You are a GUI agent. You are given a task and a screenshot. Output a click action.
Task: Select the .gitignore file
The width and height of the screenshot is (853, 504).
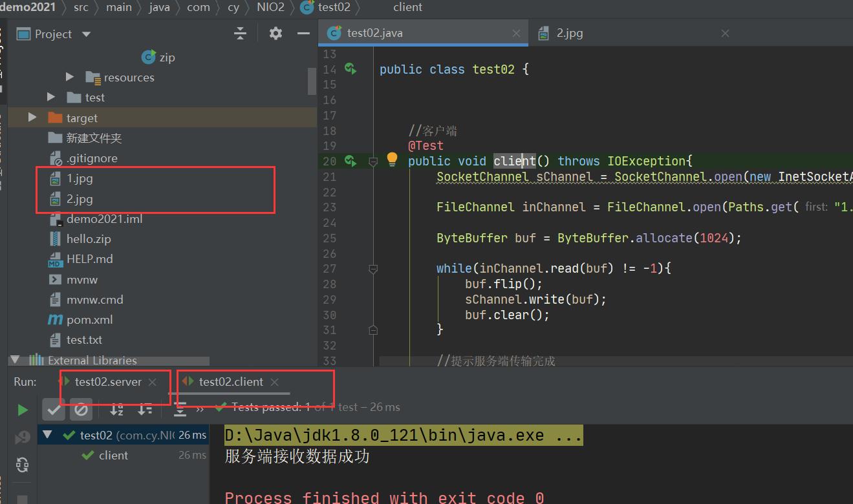(x=83, y=158)
